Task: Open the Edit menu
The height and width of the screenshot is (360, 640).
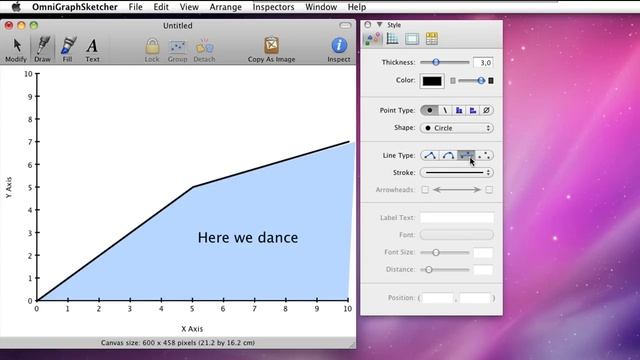Action: pos(161,7)
